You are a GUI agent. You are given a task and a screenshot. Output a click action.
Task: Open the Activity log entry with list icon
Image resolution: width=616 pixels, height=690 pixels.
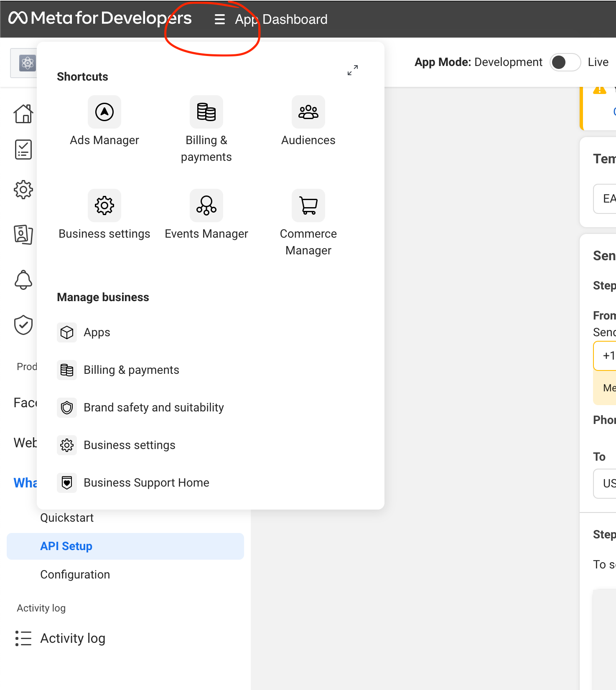click(61, 638)
